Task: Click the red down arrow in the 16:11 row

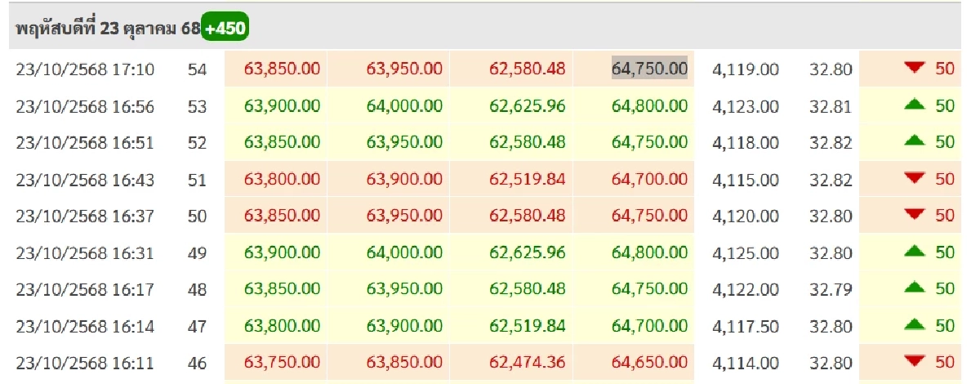Action: pyautogui.click(x=913, y=363)
